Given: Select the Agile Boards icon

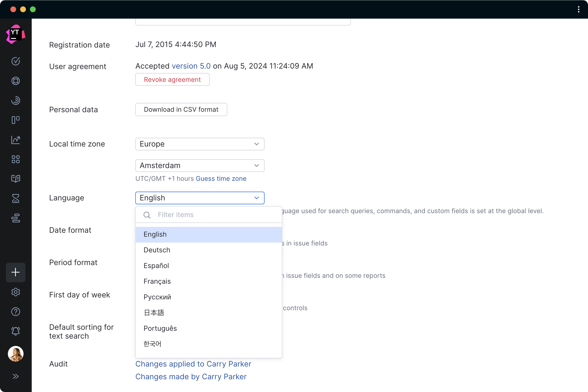Looking at the screenshot, I should tap(15, 120).
